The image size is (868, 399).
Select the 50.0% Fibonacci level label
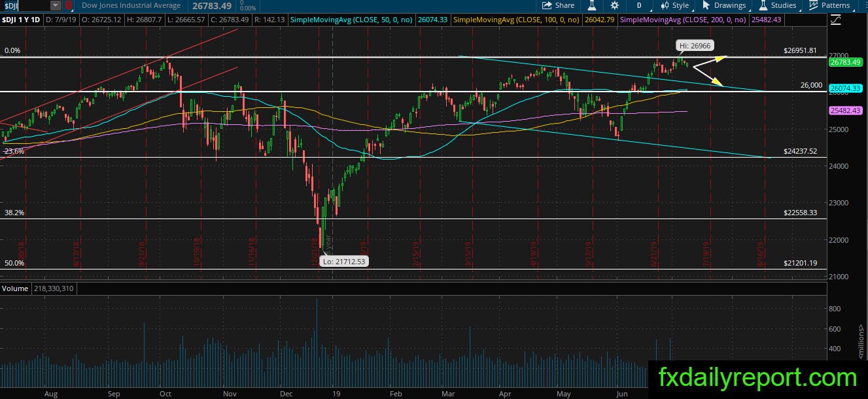pos(14,263)
